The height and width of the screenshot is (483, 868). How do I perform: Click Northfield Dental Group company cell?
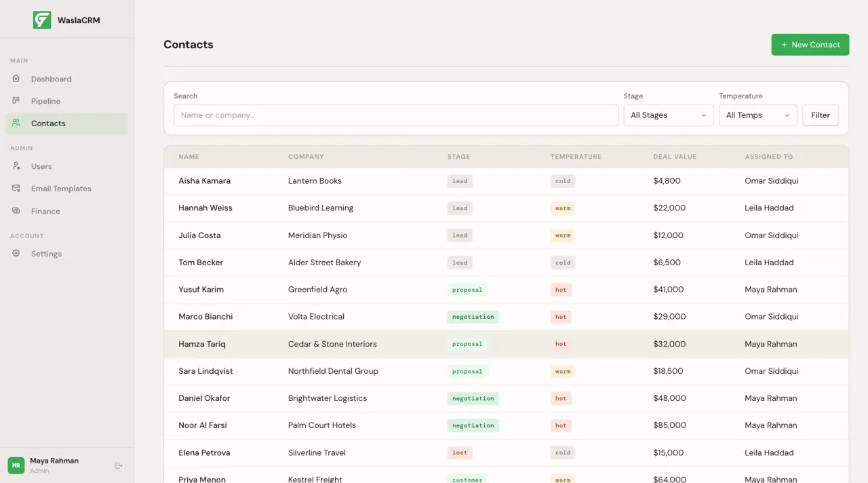click(x=333, y=371)
